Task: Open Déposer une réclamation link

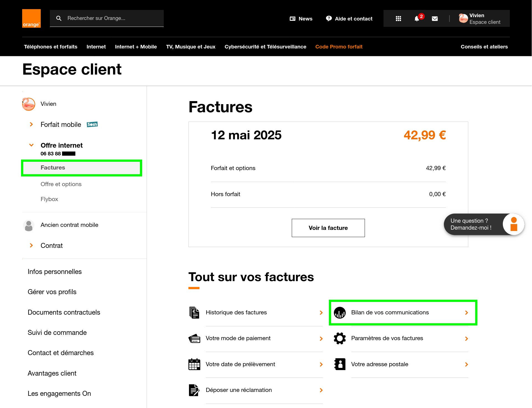Action: (x=239, y=390)
